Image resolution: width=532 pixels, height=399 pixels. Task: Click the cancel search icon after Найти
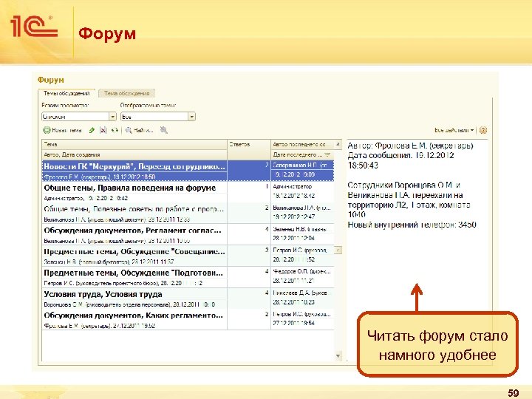tap(164, 130)
